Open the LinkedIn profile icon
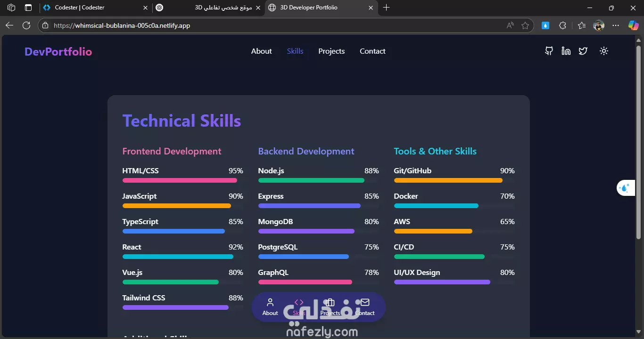 (x=566, y=51)
